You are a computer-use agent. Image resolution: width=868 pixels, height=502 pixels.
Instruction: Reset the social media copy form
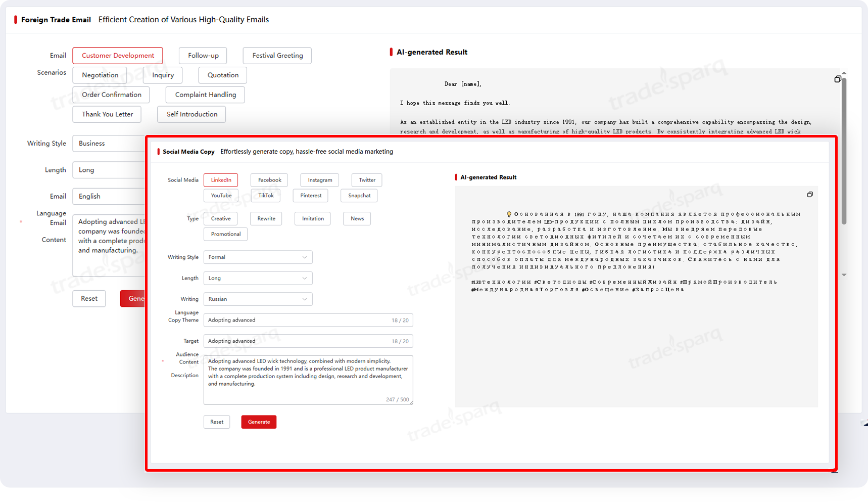coord(217,422)
